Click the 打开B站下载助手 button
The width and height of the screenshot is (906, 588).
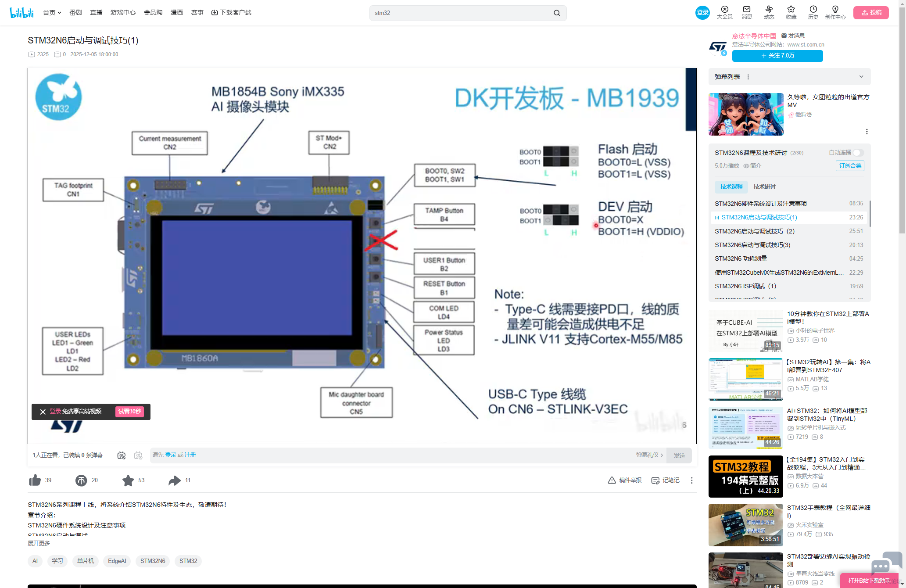[x=869, y=581]
